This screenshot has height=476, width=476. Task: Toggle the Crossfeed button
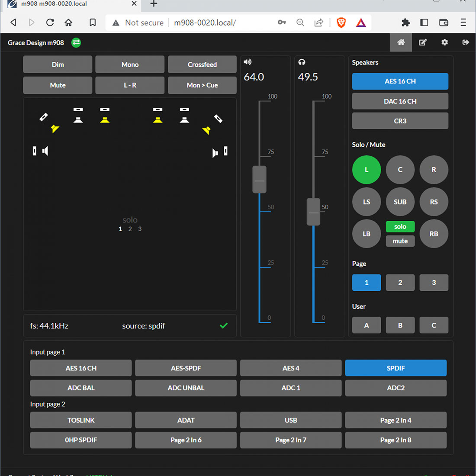click(x=202, y=64)
